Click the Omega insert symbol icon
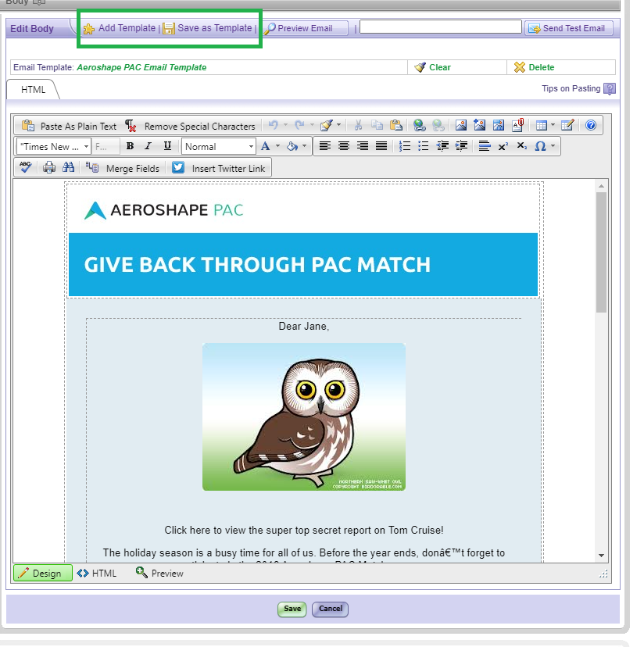 click(540, 146)
